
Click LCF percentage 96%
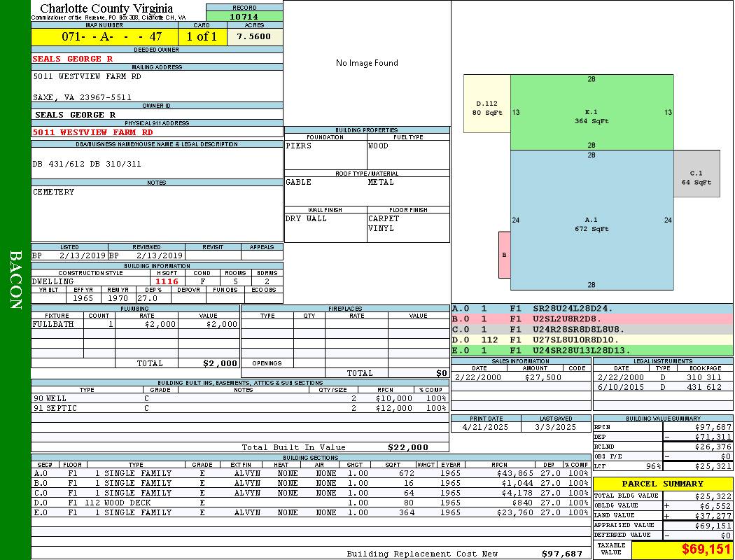pos(653,466)
